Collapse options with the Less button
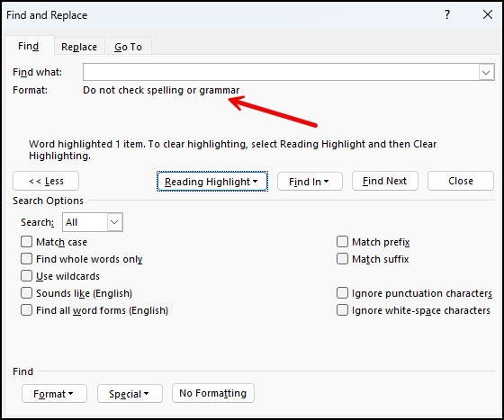 [x=46, y=181]
